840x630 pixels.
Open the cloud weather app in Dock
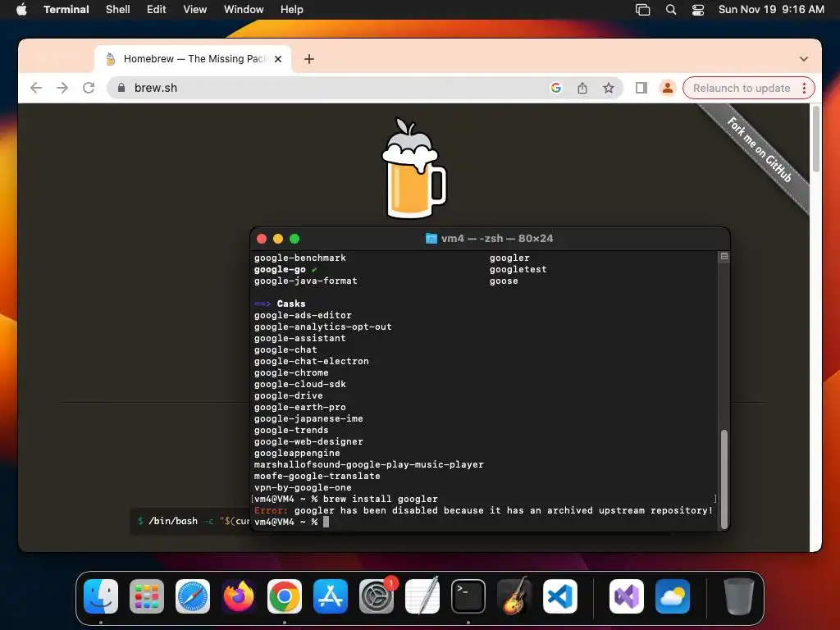673,596
